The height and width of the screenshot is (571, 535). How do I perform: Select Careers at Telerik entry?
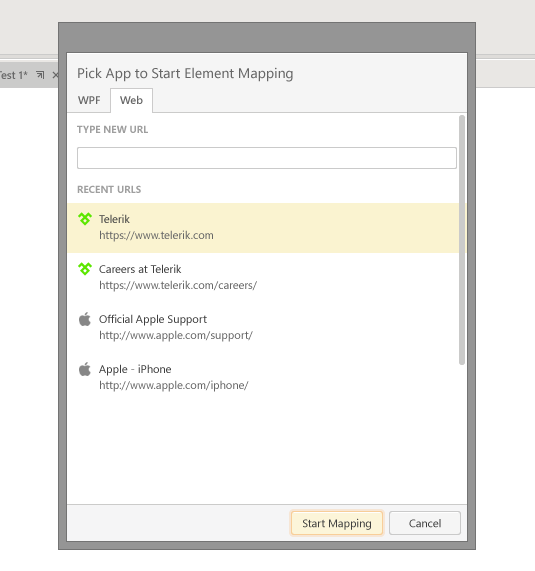tap(263, 277)
